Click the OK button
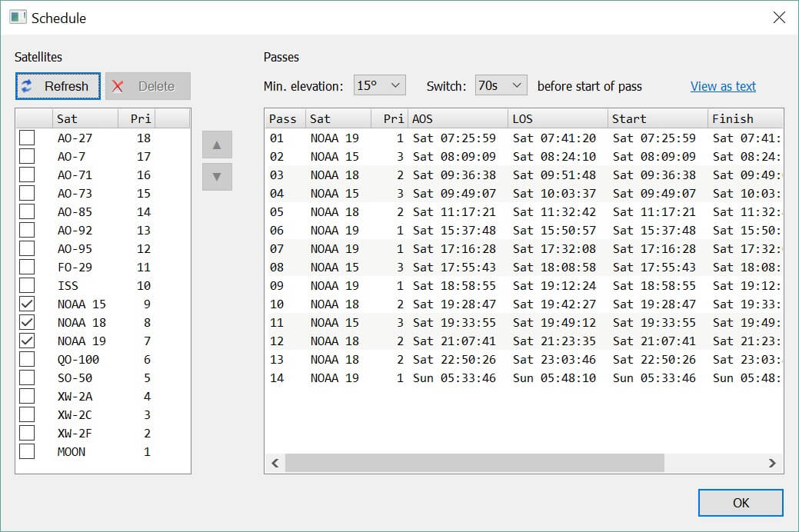 [x=741, y=502]
